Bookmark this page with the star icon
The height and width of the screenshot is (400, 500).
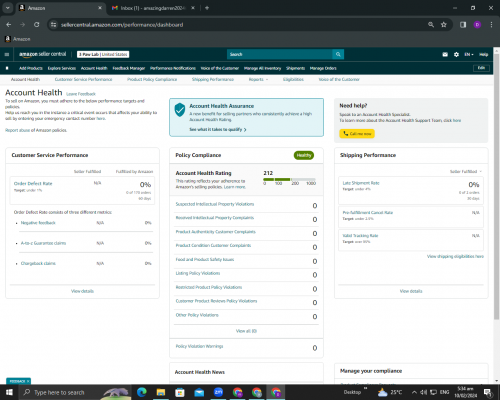coord(444,25)
